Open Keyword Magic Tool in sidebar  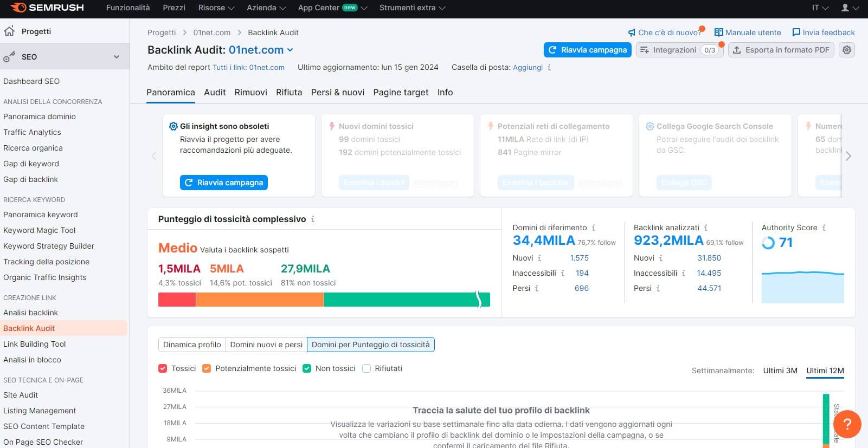(39, 230)
